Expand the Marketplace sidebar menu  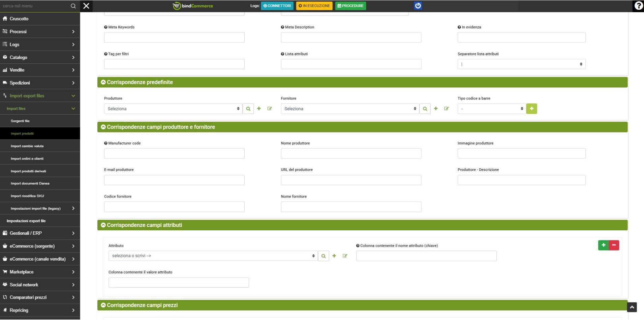tap(40, 272)
